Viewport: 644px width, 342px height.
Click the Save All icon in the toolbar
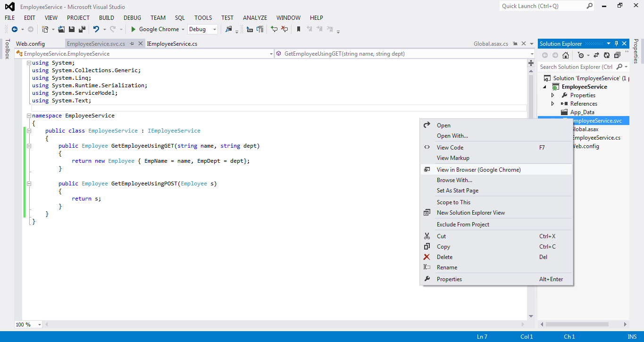82,29
